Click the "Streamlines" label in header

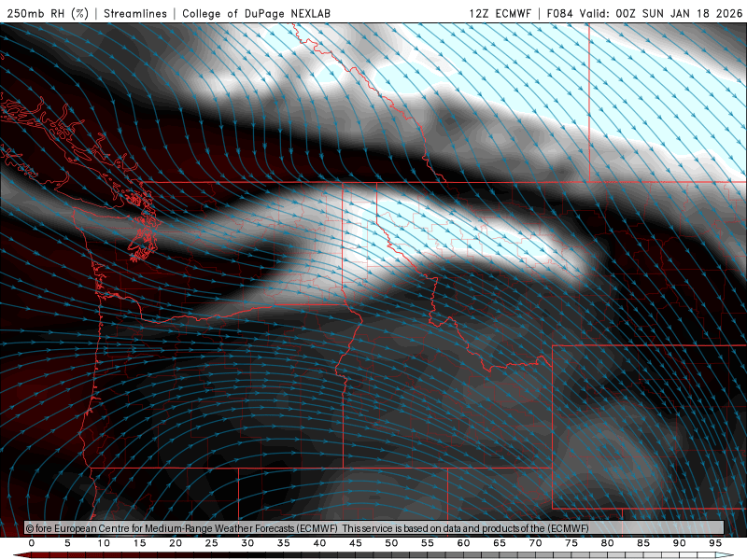(x=135, y=13)
